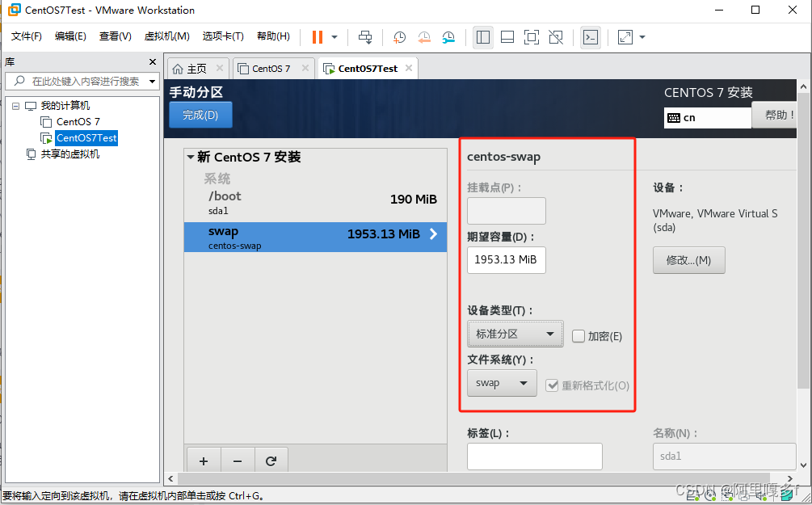812x505 pixels.
Task: Toggle the library sidebar view icon
Action: pos(483,37)
